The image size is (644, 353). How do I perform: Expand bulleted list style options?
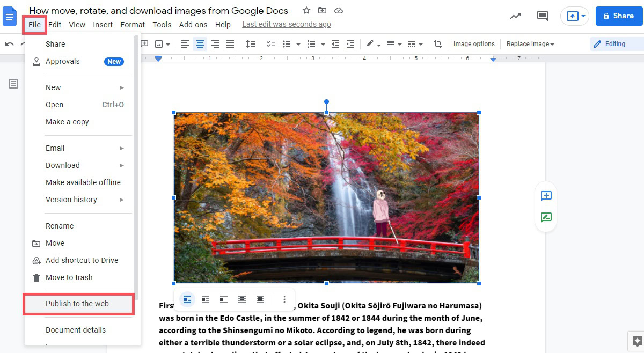pyautogui.click(x=298, y=44)
